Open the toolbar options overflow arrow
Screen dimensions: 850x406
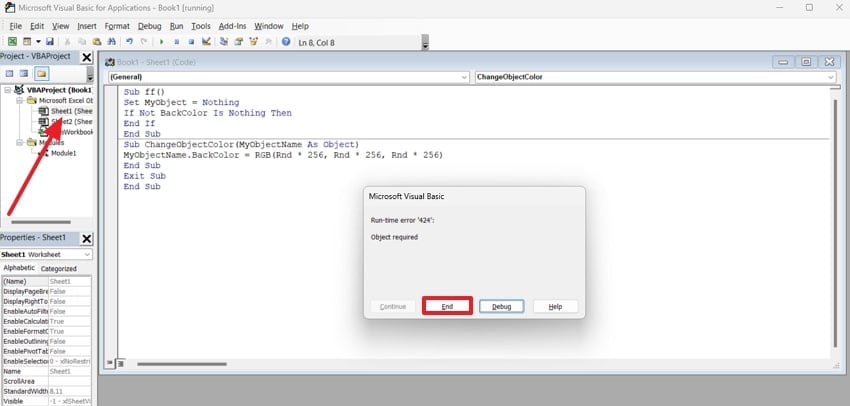pos(425,43)
